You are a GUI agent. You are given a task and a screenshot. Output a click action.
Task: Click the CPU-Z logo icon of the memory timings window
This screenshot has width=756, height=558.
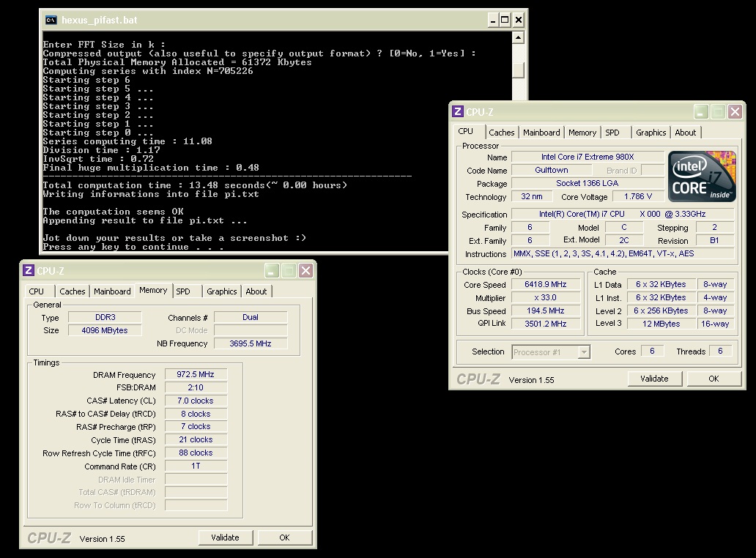(28, 271)
